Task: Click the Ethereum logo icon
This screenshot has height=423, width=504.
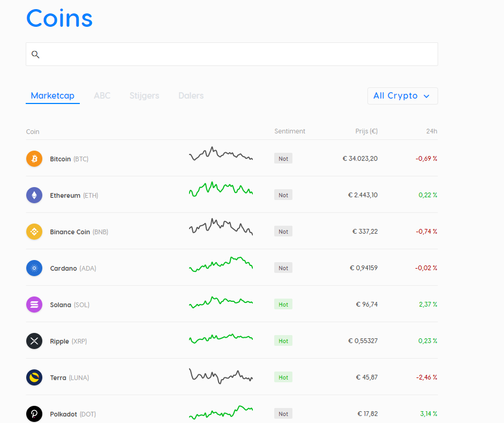Action: (x=34, y=195)
